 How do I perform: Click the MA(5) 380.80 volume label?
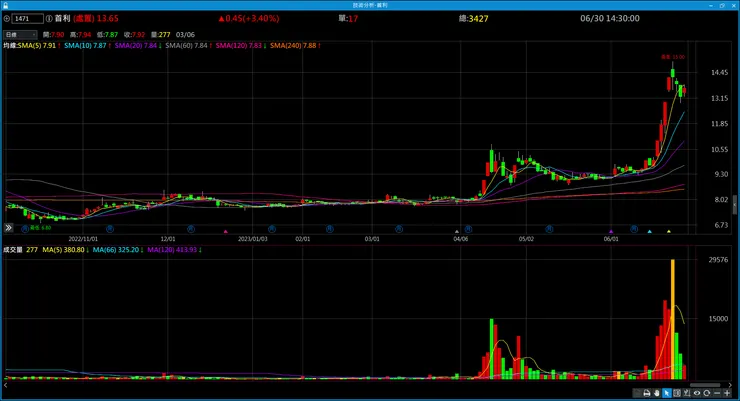point(66,250)
